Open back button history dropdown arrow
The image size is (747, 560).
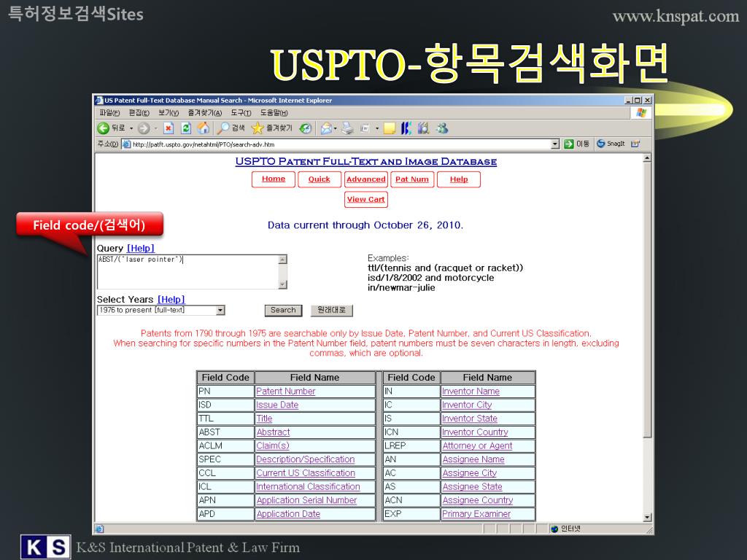[x=131, y=128]
